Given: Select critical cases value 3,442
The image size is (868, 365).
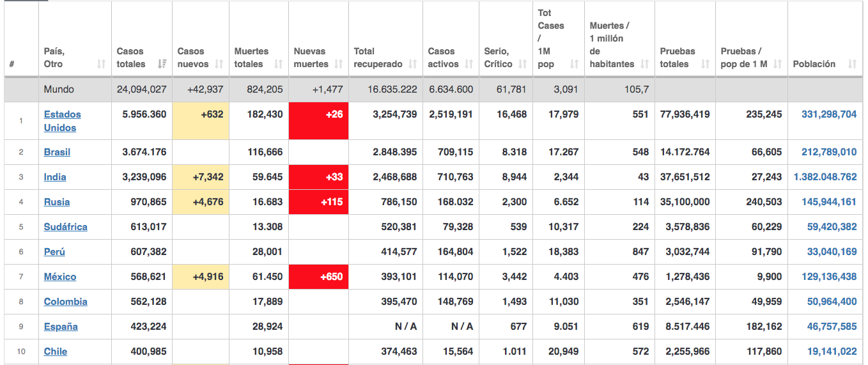Looking at the screenshot, I should coord(513,277).
